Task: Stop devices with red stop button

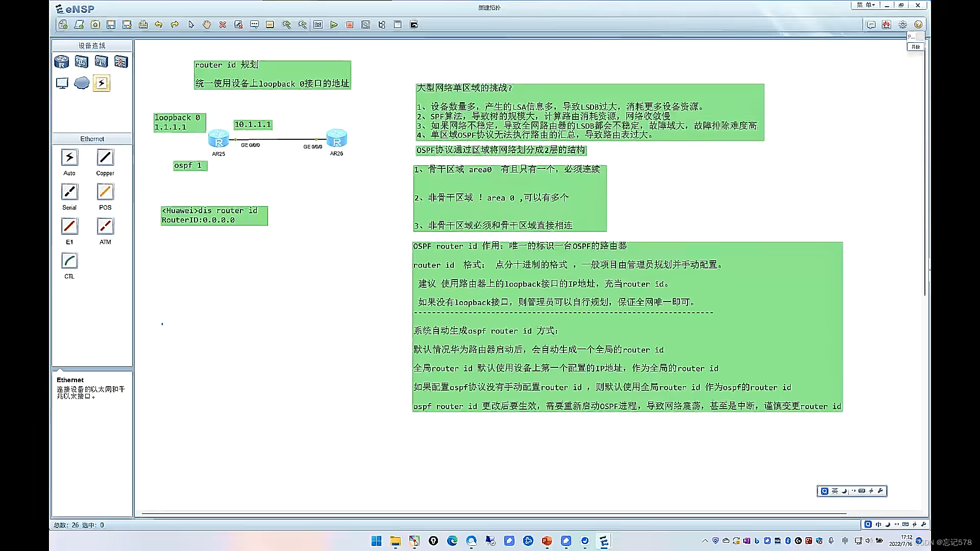Action: (x=350, y=24)
